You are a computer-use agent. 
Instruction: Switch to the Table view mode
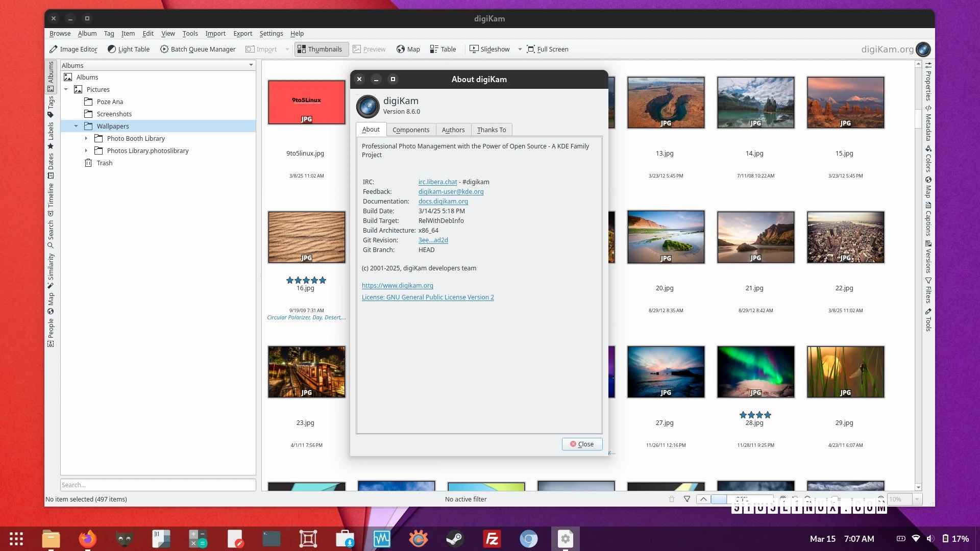(443, 49)
